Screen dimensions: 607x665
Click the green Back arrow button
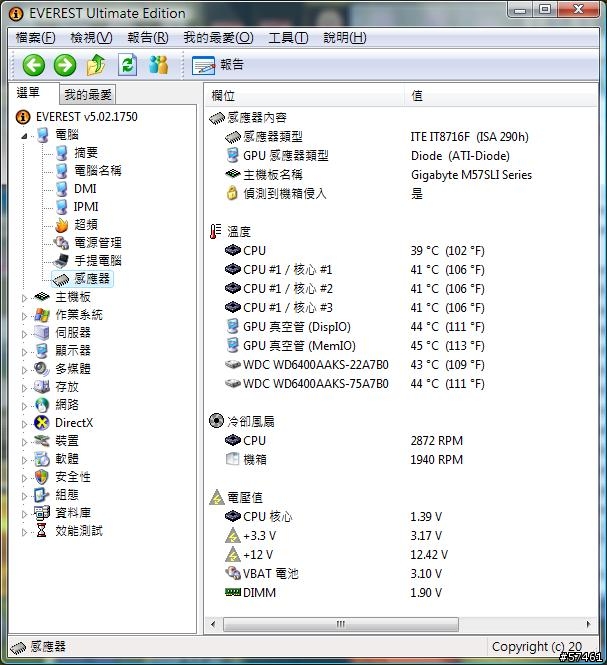(x=34, y=65)
